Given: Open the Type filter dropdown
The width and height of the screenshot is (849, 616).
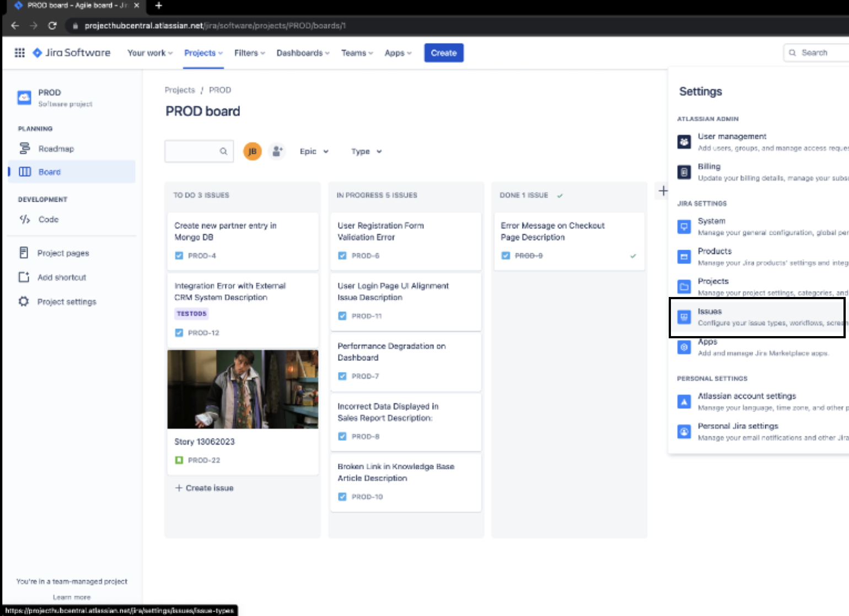Looking at the screenshot, I should click(x=367, y=152).
